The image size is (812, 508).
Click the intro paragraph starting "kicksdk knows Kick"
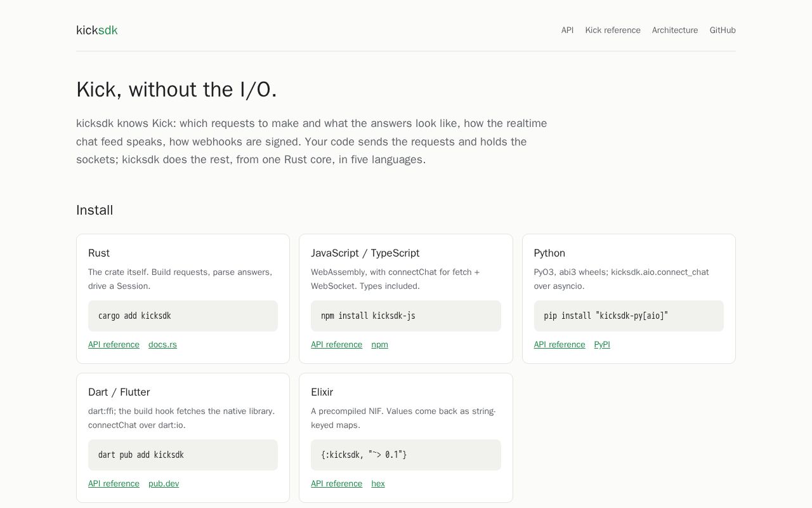[x=311, y=142]
